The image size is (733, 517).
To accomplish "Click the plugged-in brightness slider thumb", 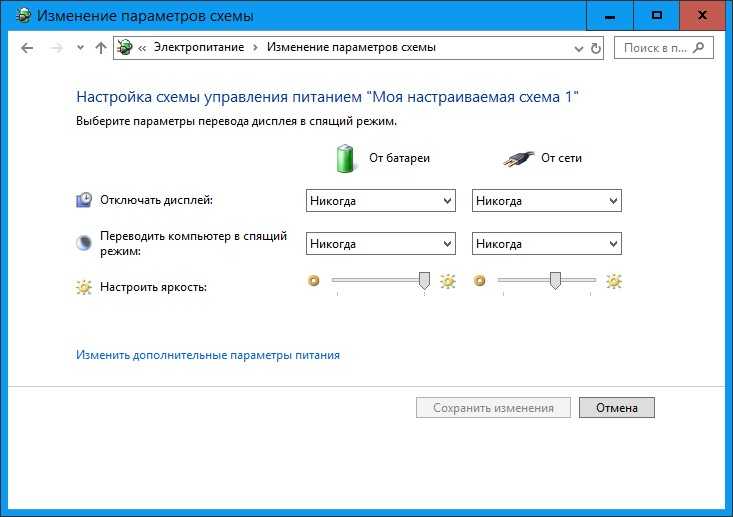I will (555, 280).
